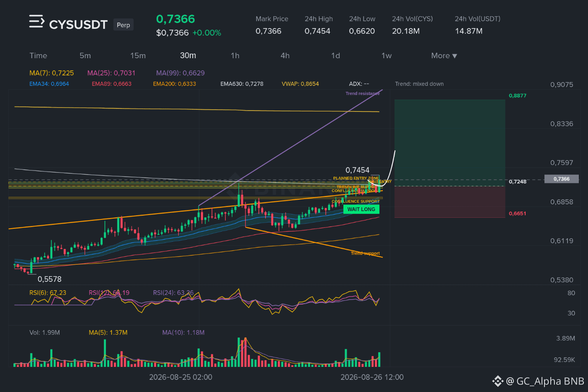Switch to the 1w timeframe
This screenshot has width=588, height=392.
[x=387, y=56]
